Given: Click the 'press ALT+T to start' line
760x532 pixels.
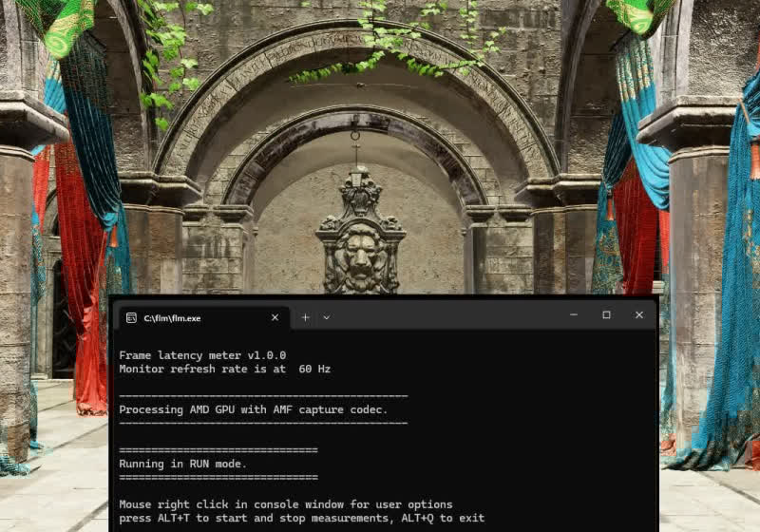Looking at the screenshot, I should click(x=302, y=518).
